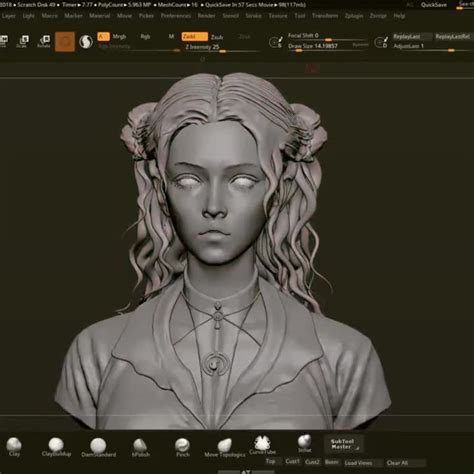Click the Scale gizmo icon
Image resolution: width=474 pixels, height=474 pixels.
(x=23, y=41)
